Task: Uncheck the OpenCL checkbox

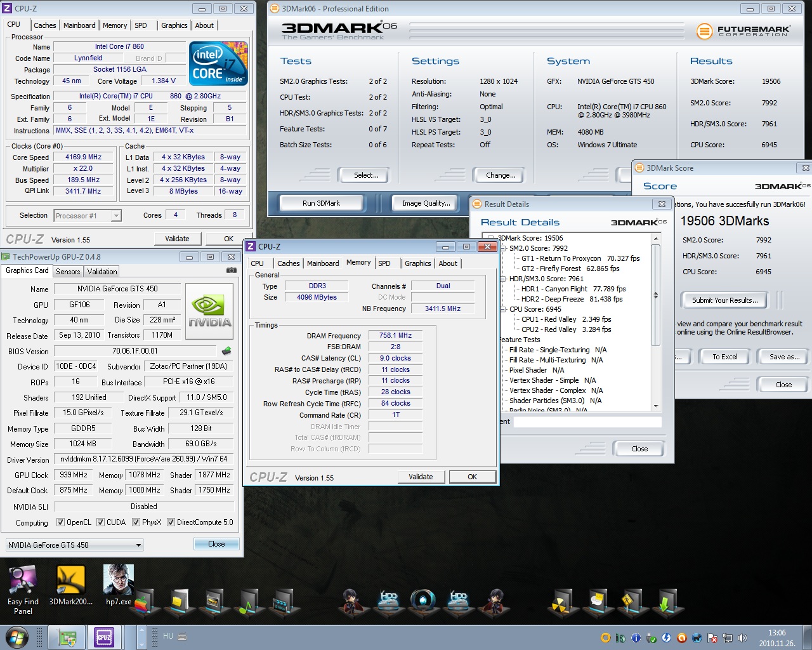Action: 61,522
